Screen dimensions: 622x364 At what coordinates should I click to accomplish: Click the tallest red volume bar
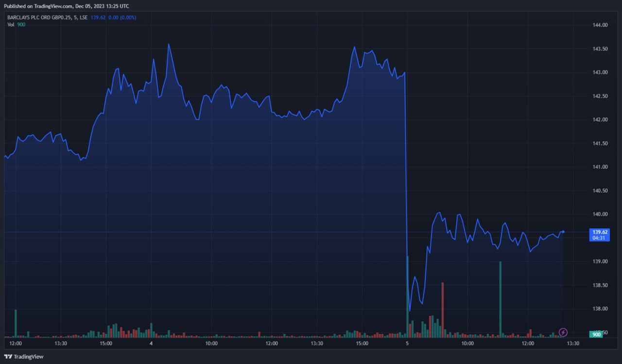tap(442, 309)
